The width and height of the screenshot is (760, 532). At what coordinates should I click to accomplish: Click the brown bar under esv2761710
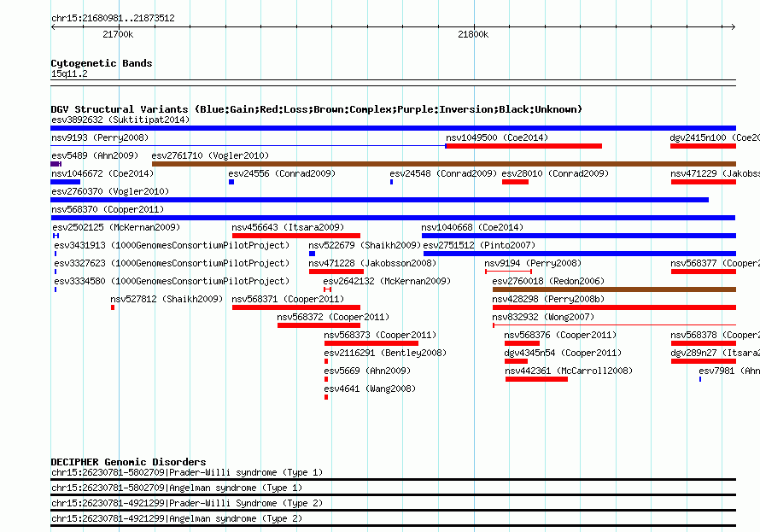[x=444, y=164]
